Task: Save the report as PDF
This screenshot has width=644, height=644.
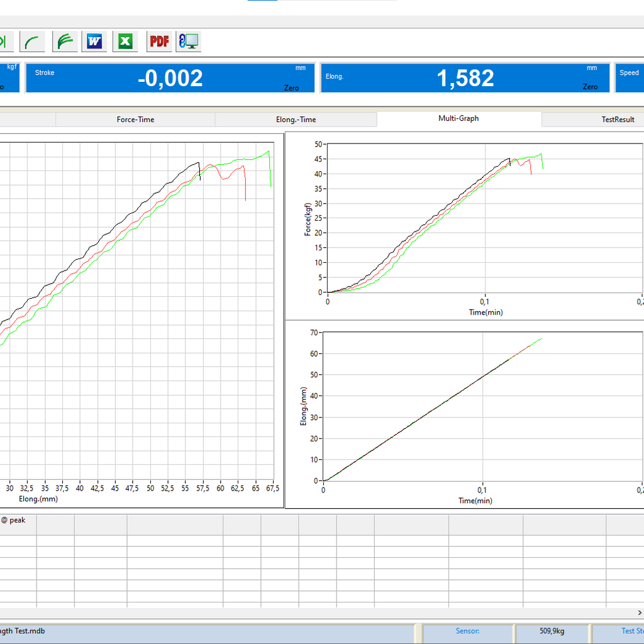Action: 159,42
